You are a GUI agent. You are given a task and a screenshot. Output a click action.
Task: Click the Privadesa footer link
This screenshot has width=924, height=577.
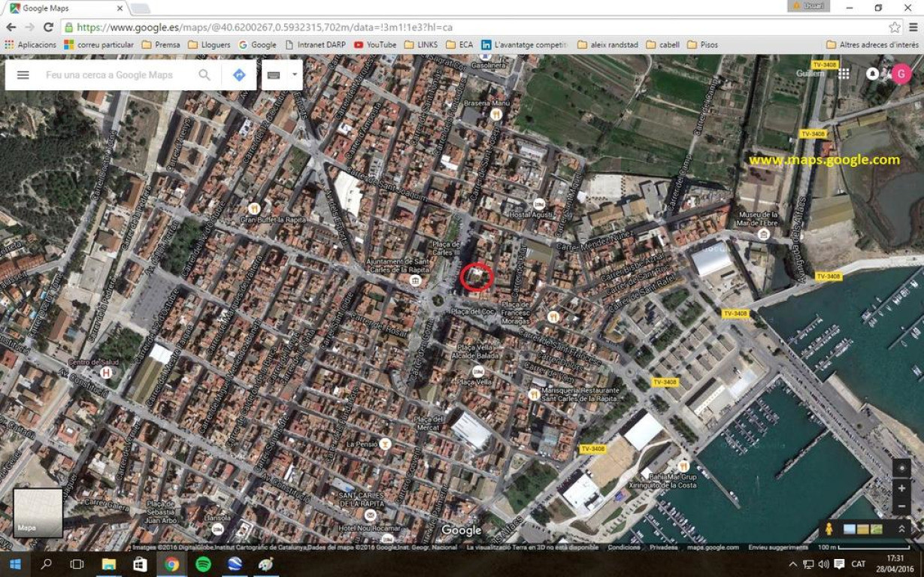point(664,548)
